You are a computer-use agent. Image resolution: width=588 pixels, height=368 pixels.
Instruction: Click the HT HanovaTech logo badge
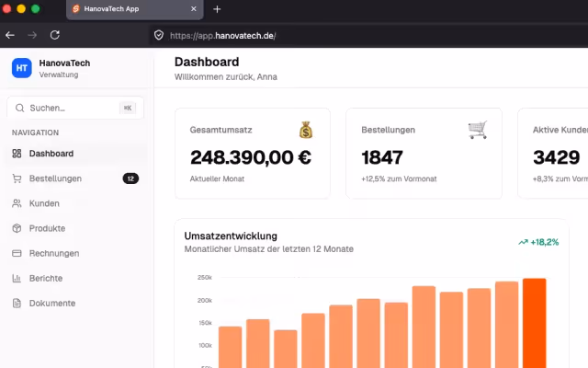tap(22, 68)
